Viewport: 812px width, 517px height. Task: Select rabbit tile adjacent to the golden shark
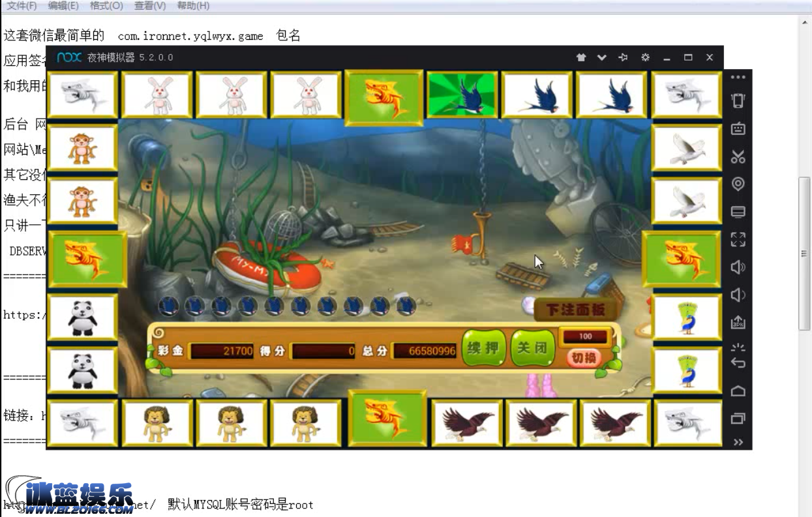[x=306, y=95]
